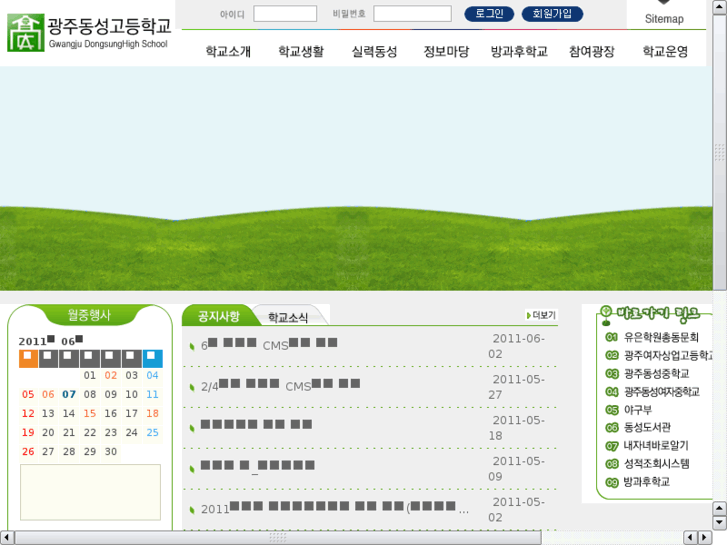This screenshot has width=727, height=545.
Task: Click the 02 광주여자상업고등학교 link
Action: 659,355
